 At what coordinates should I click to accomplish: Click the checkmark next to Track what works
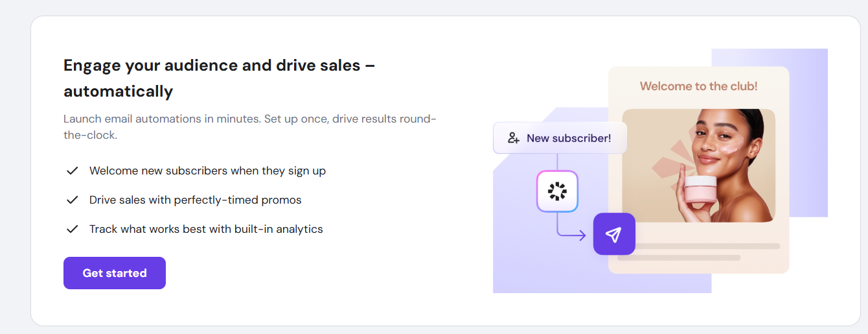[72, 229]
